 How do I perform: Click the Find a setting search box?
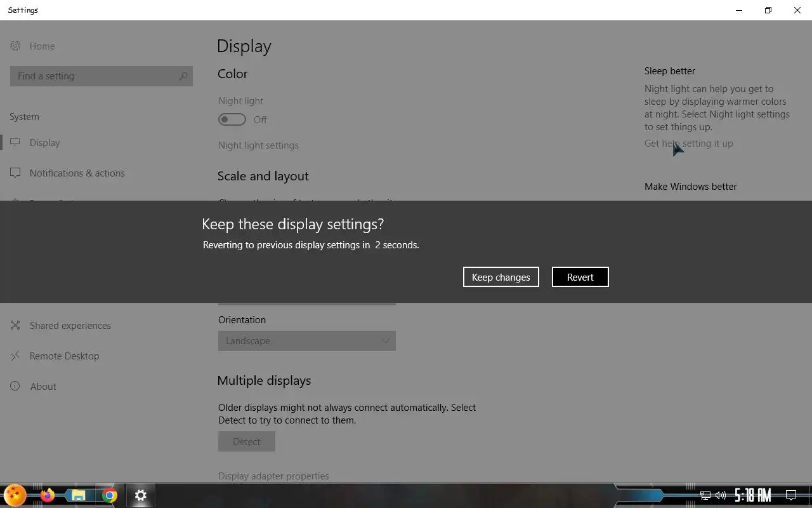pos(101,76)
